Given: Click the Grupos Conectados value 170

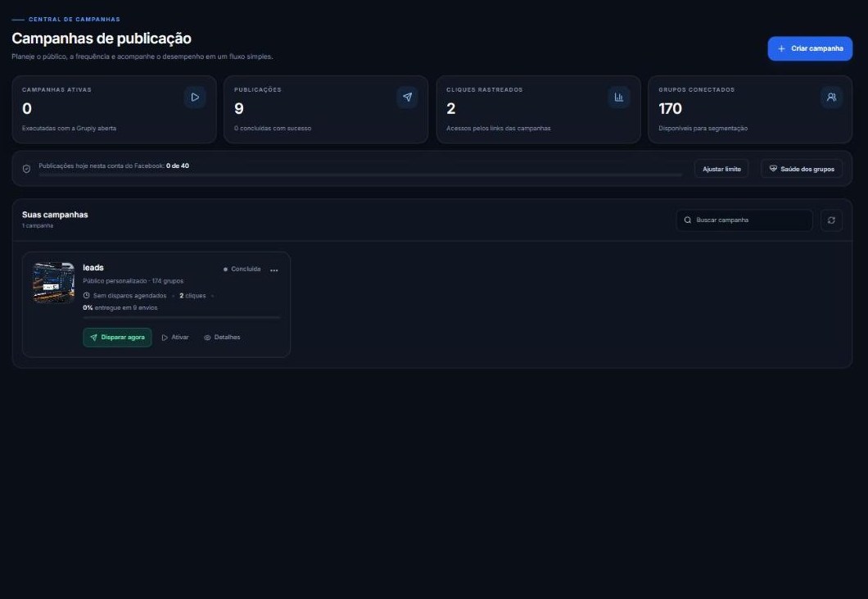Looking at the screenshot, I should [670, 109].
